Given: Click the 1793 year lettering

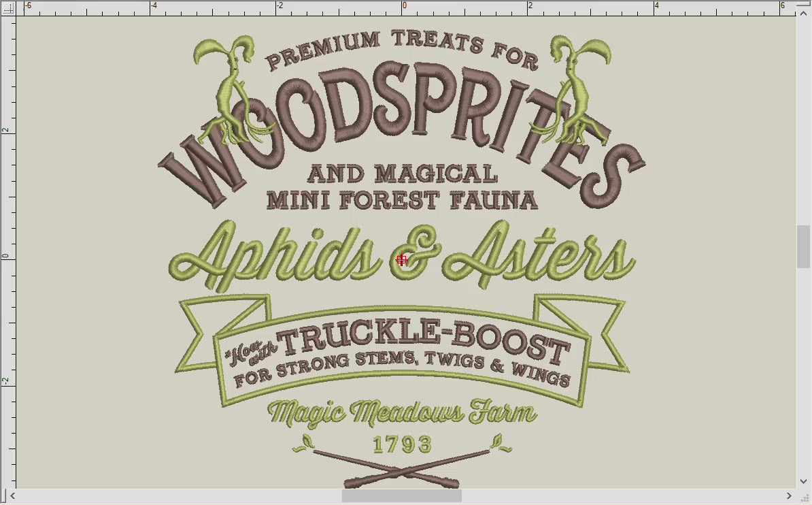Looking at the screenshot, I should click(402, 445).
